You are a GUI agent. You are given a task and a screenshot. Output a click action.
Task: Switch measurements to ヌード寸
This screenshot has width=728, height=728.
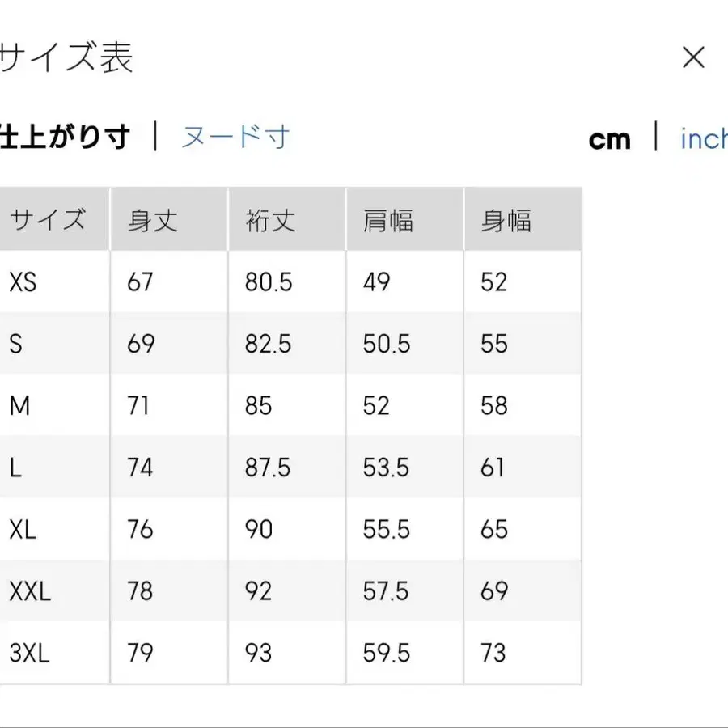coord(235,137)
